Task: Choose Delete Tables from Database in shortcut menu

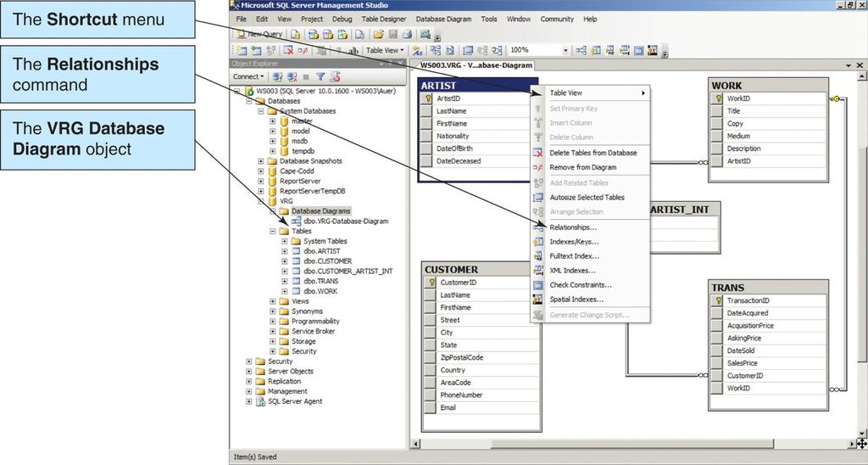Action: click(x=590, y=153)
